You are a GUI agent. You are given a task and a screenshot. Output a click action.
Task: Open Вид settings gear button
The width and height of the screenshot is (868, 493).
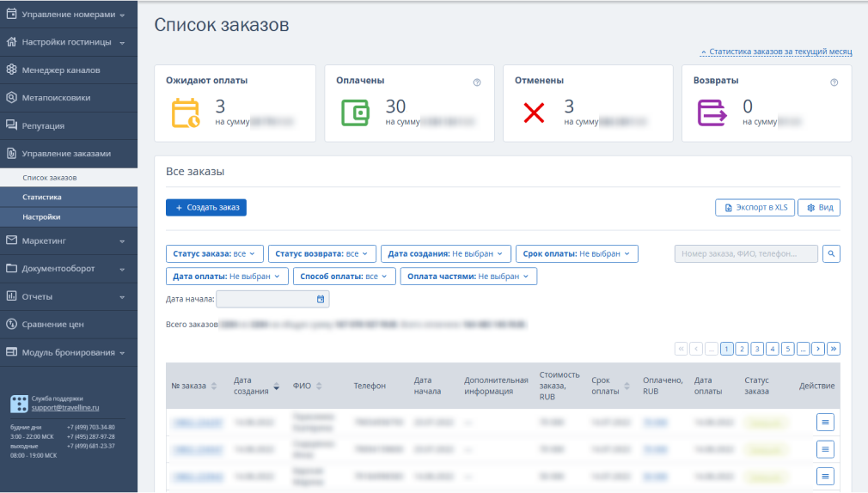pyautogui.click(x=819, y=208)
